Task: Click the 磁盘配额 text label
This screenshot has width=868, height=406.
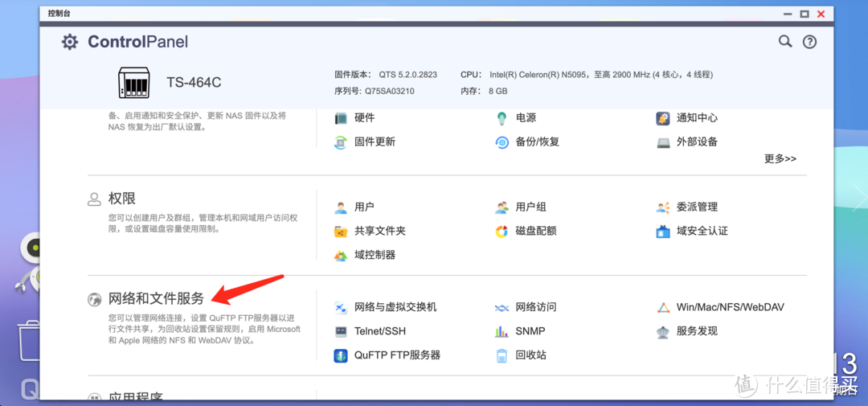Action: click(x=536, y=232)
